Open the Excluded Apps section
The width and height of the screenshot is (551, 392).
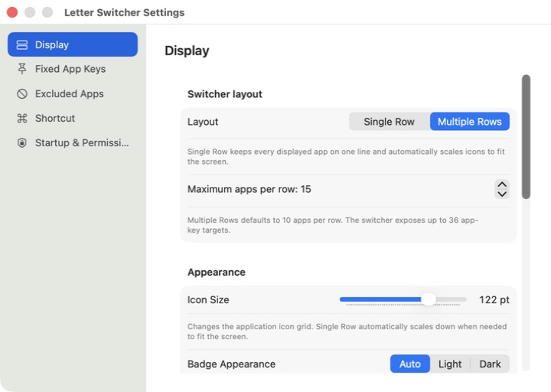click(73, 94)
